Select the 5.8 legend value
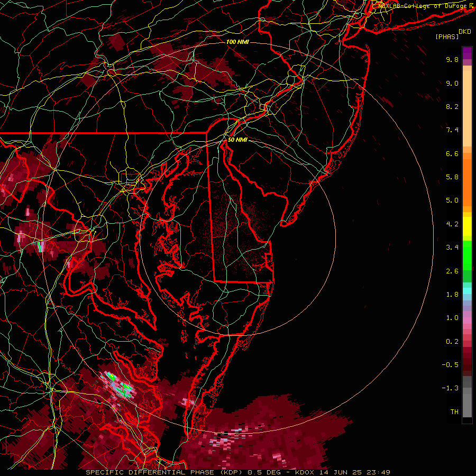The width and height of the screenshot is (476, 476). (x=452, y=177)
